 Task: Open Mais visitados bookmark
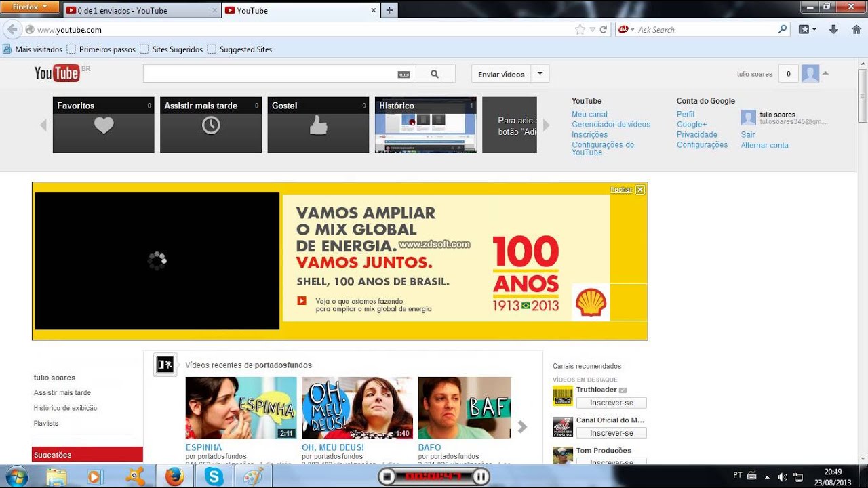pos(33,49)
